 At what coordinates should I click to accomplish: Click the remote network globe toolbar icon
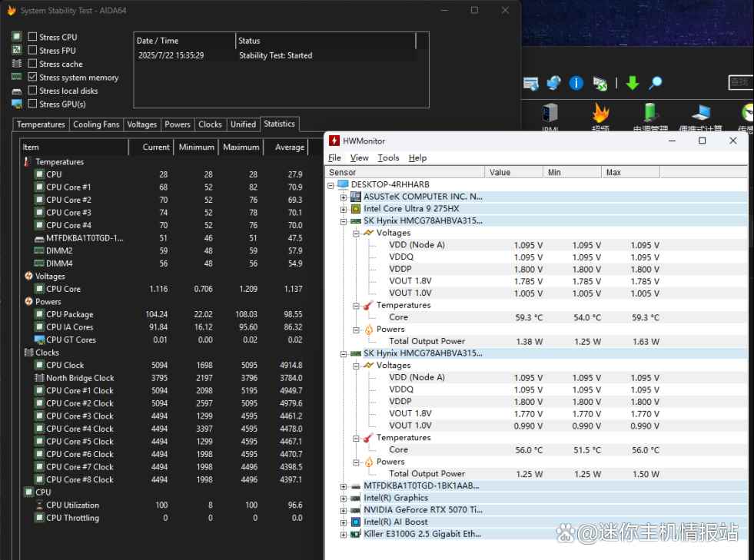(553, 83)
